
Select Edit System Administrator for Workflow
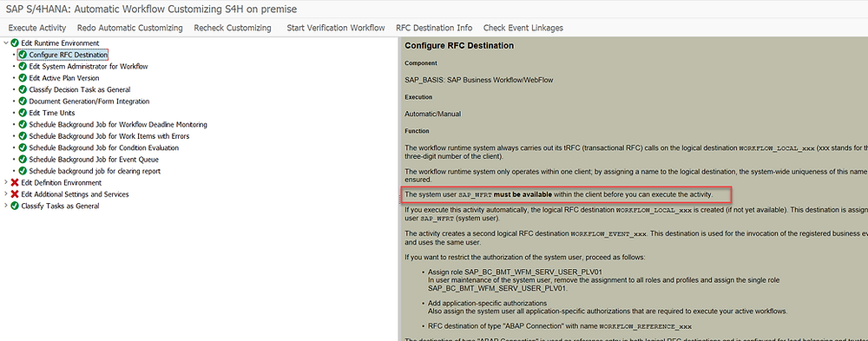tap(89, 66)
